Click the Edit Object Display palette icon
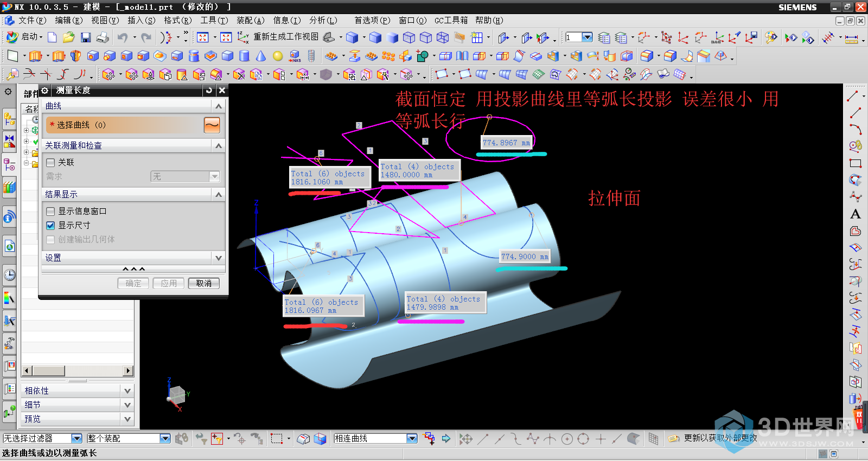The height and width of the screenshot is (461, 868). point(771,37)
